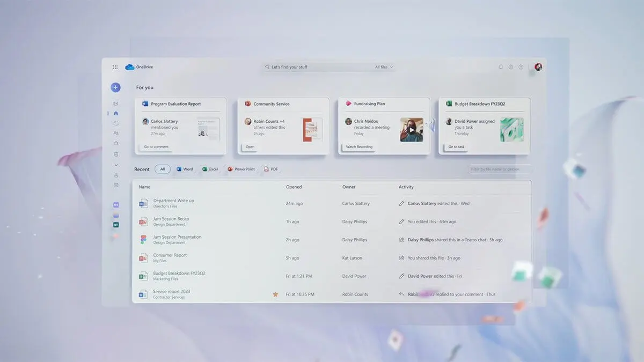
Task: Open Microsoft Teams from the sidebar
Action: click(x=115, y=204)
